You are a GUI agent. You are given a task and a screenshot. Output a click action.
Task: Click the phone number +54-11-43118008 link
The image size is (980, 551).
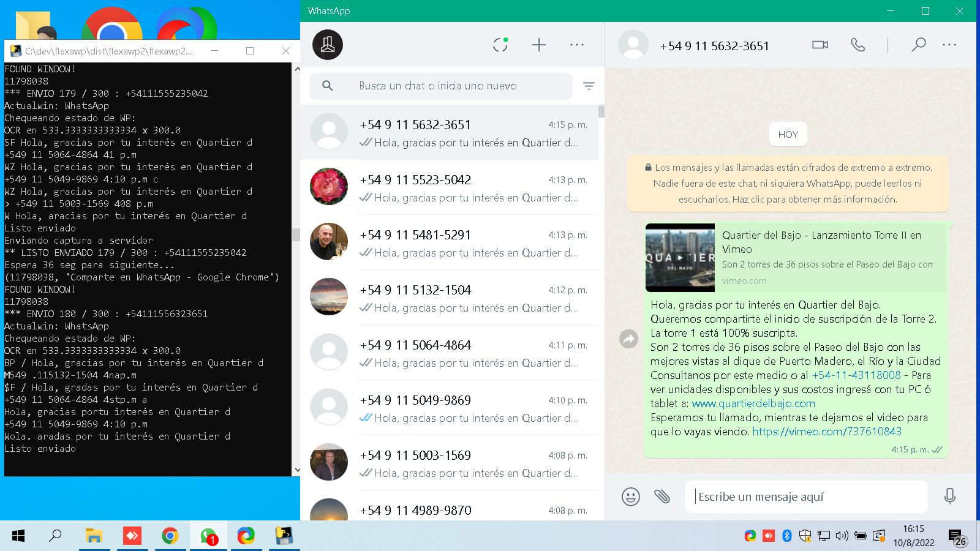[x=856, y=375]
